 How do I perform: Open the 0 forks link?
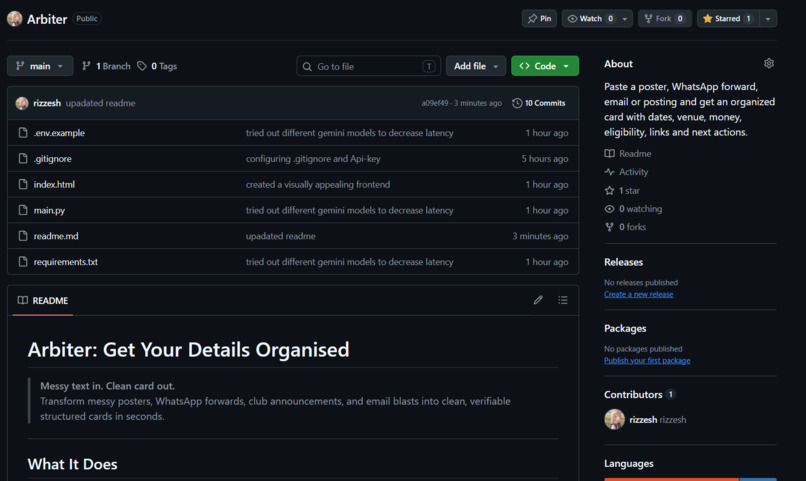pos(625,227)
